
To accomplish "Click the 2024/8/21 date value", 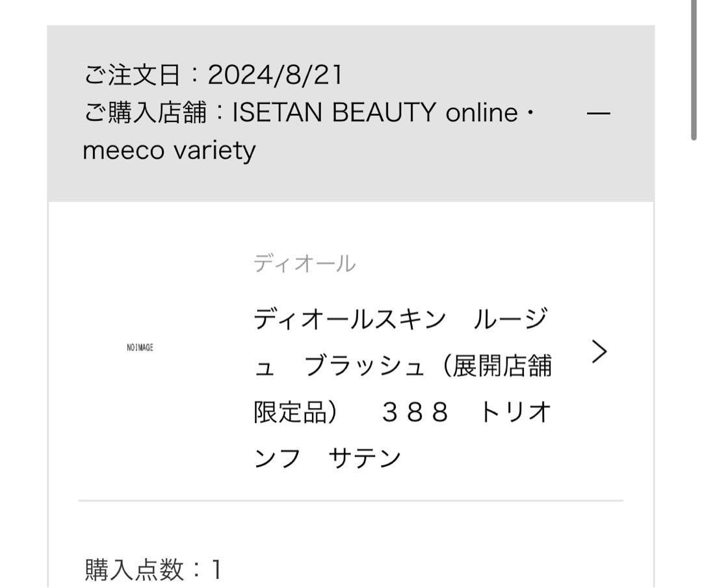I will click(276, 74).
